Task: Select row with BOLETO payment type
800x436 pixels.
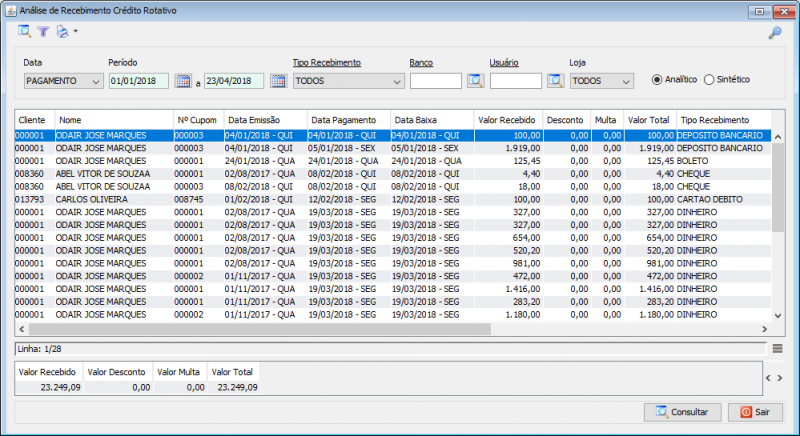Action: click(x=393, y=161)
